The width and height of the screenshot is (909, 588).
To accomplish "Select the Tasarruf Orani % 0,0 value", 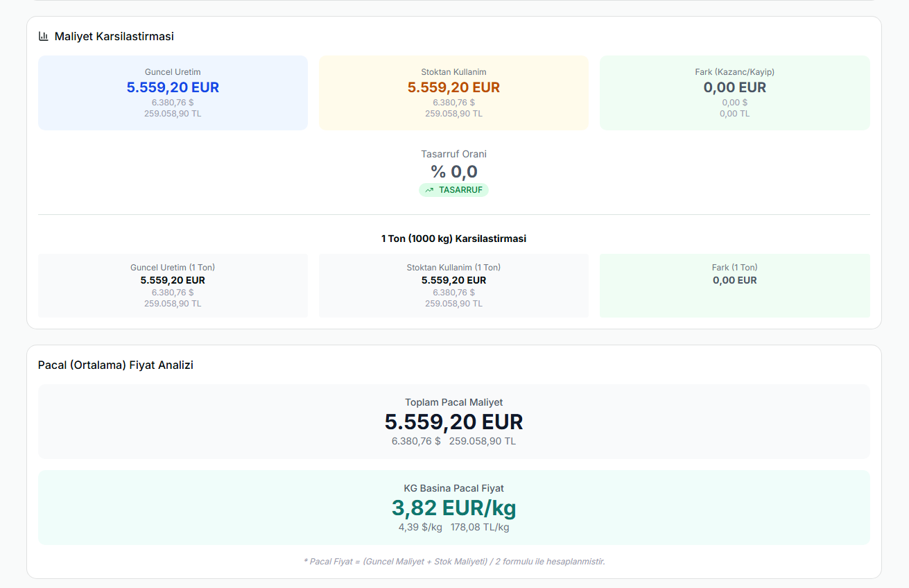I will pyautogui.click(x=453, y=171).
